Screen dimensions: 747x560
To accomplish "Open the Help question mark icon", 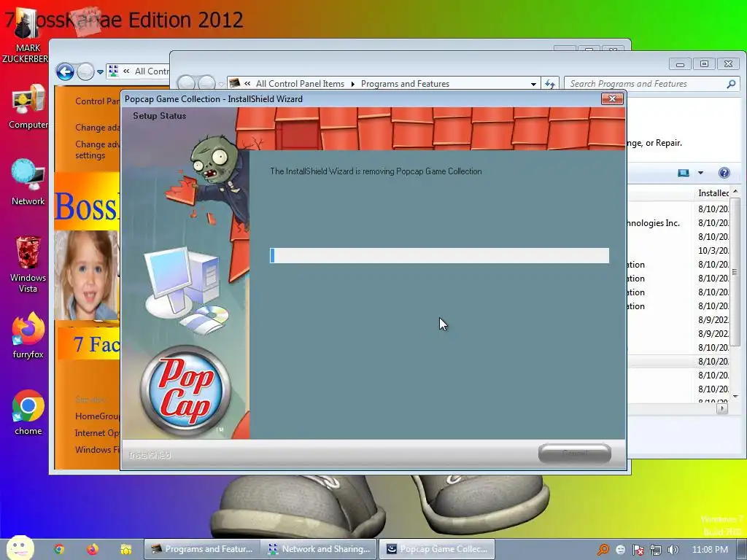I will (724, 173).
